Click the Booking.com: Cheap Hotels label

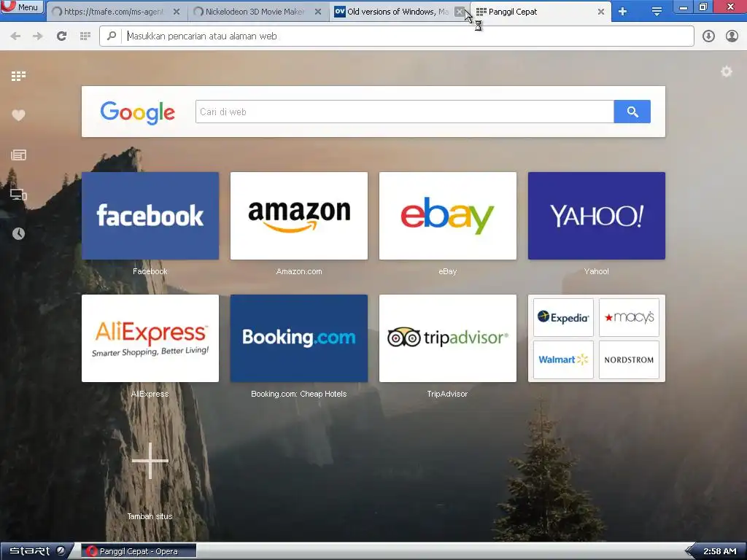(298, 394)
